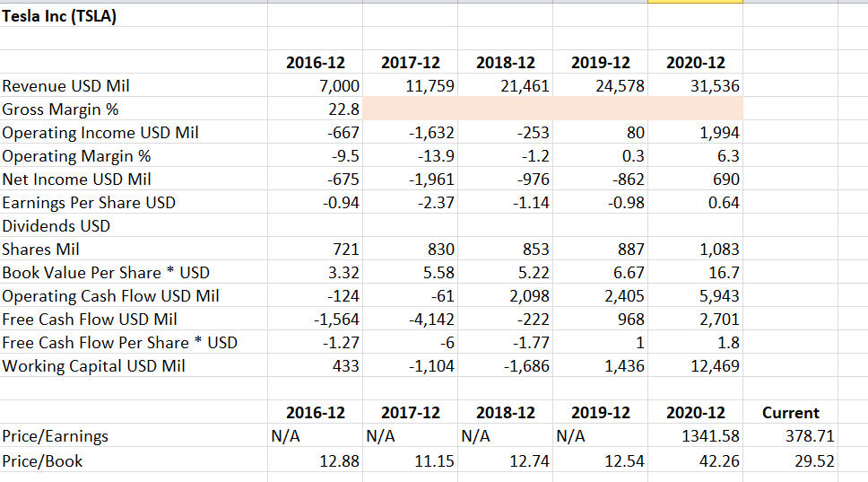
Task: Select the Dividends USD label cell
Action: click(56, 225)
